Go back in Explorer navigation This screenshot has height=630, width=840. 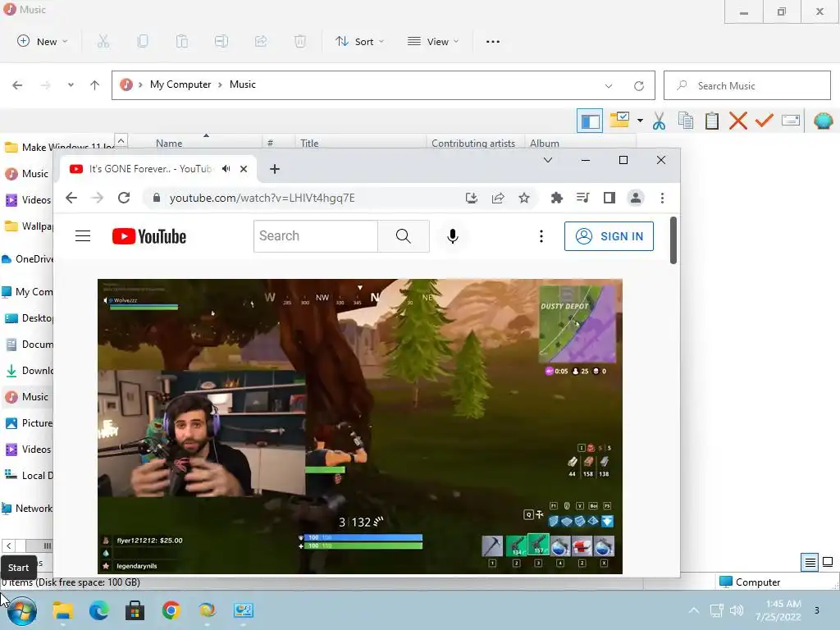[x=17, y=85]
